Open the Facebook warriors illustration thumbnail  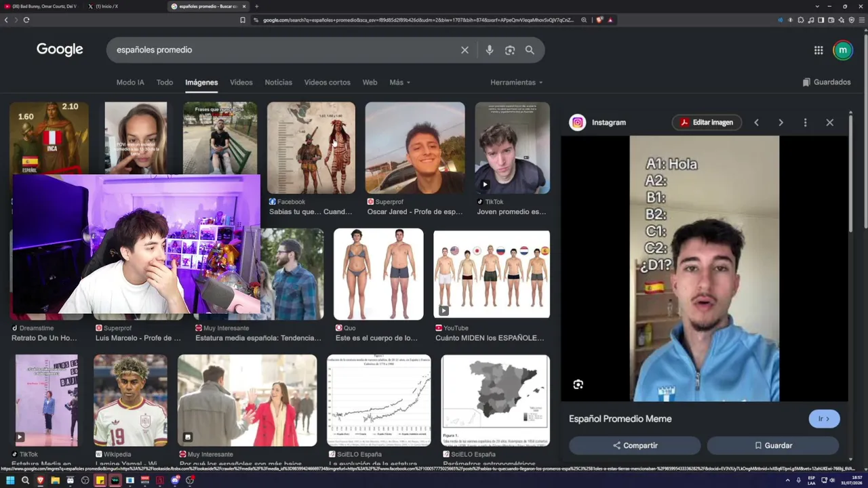(311, 148)
